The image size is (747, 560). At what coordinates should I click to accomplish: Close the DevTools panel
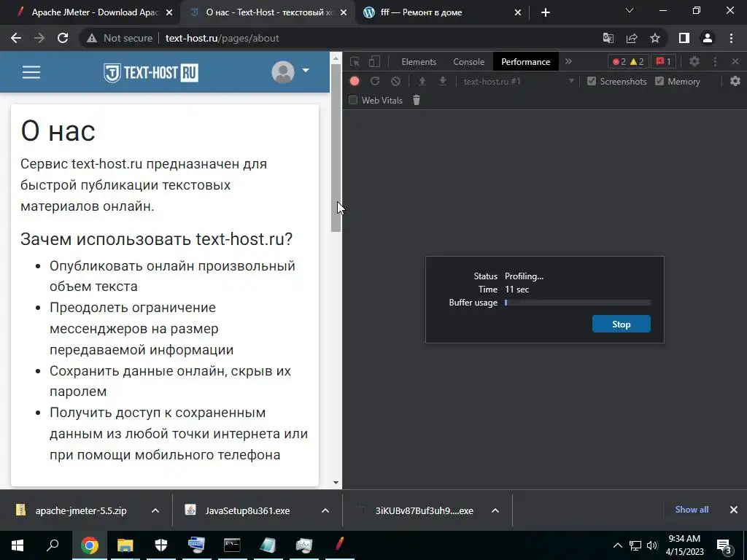coord(735,61)
